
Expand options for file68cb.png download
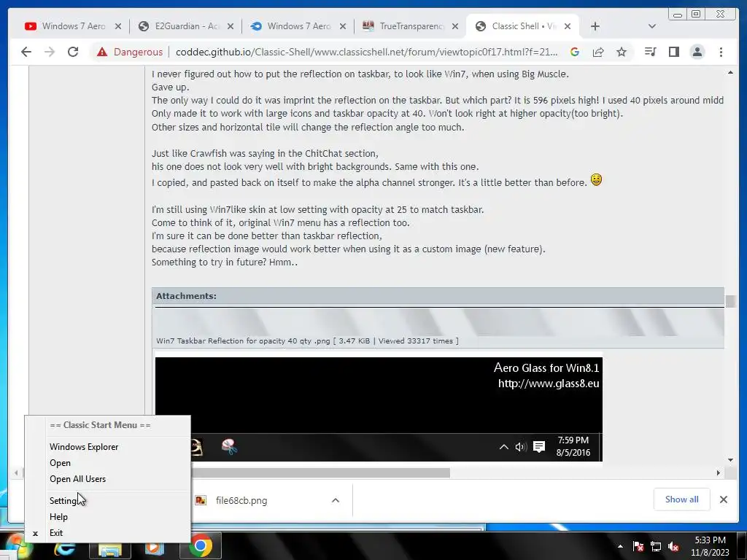(x=336, y=500)
